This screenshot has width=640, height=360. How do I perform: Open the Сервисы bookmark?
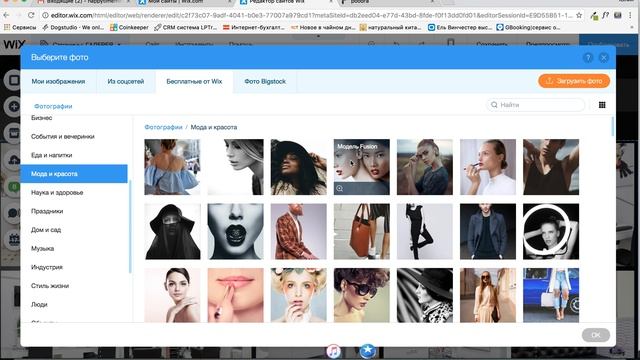tap(20, 27)
